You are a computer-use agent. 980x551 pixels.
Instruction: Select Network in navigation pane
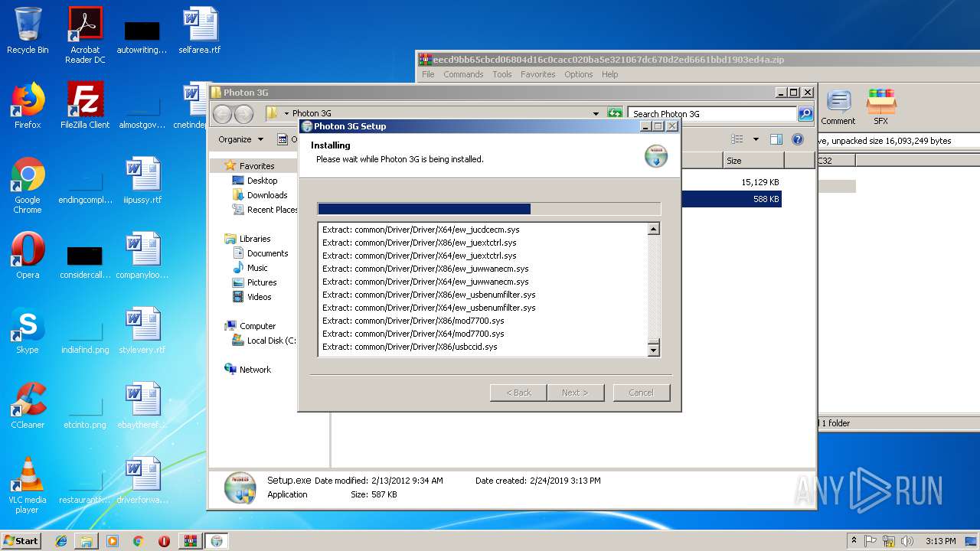coord(255,370)
